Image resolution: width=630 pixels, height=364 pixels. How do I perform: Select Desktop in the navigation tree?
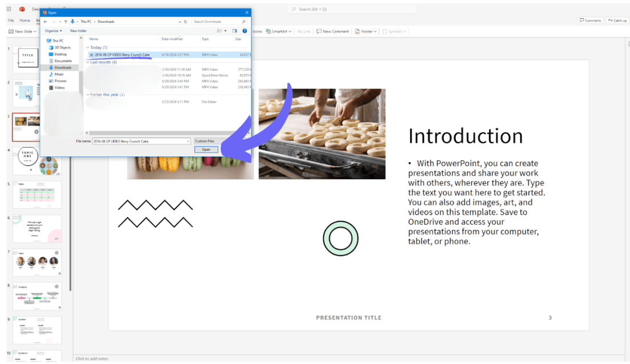61,54
